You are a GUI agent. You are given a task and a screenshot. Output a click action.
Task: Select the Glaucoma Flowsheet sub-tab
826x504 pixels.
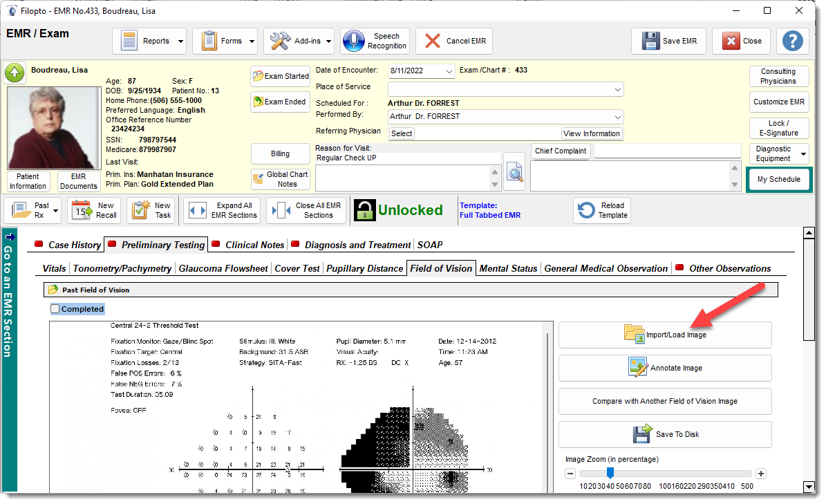[223, 268]
